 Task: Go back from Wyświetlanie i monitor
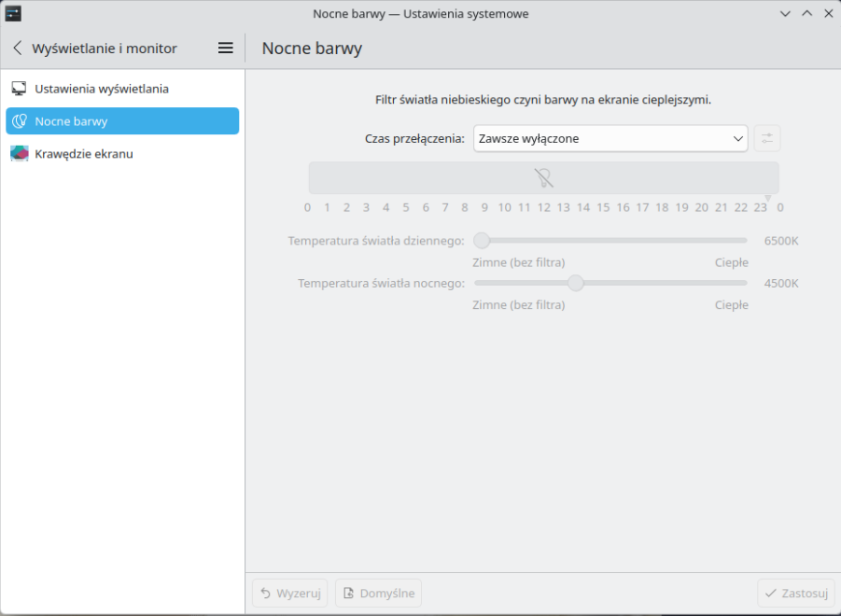click(17, 48)
